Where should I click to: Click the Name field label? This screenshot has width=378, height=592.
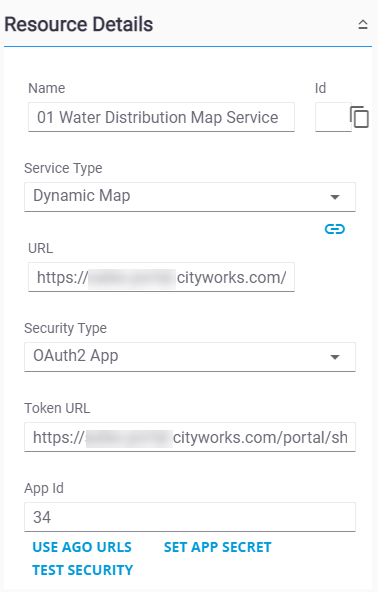click(46, 88)
